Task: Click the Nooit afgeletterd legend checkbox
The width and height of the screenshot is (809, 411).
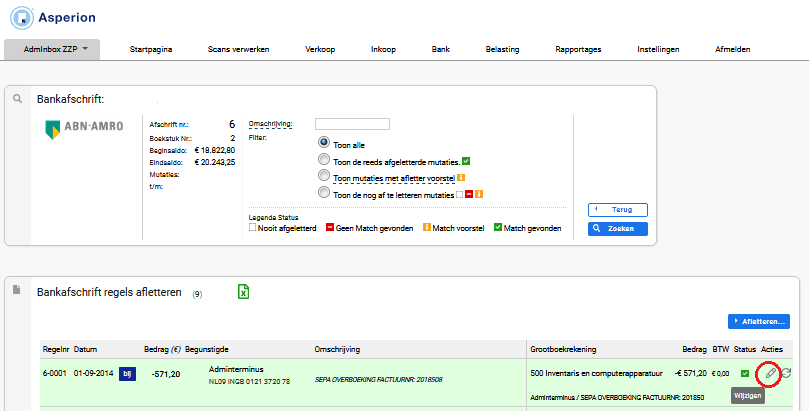Action: point(252,227)
